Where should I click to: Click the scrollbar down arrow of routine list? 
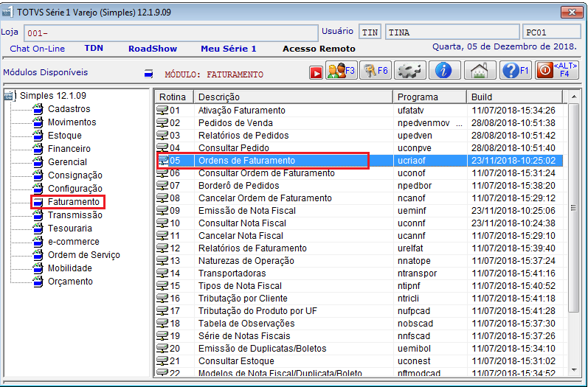click(574, 370)
